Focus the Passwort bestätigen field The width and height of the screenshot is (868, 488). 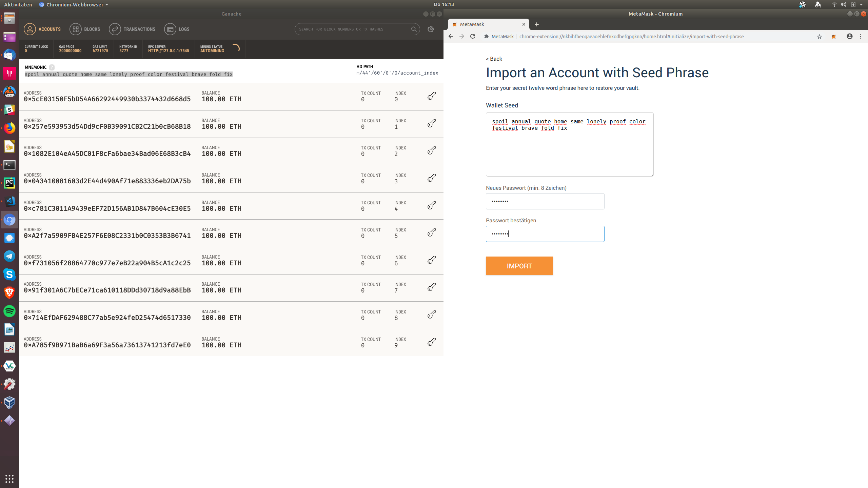(545, 234)
